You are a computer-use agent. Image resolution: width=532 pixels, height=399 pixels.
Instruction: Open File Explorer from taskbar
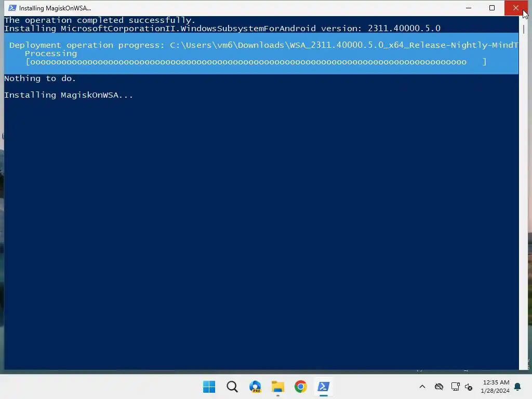click(278, 387)
